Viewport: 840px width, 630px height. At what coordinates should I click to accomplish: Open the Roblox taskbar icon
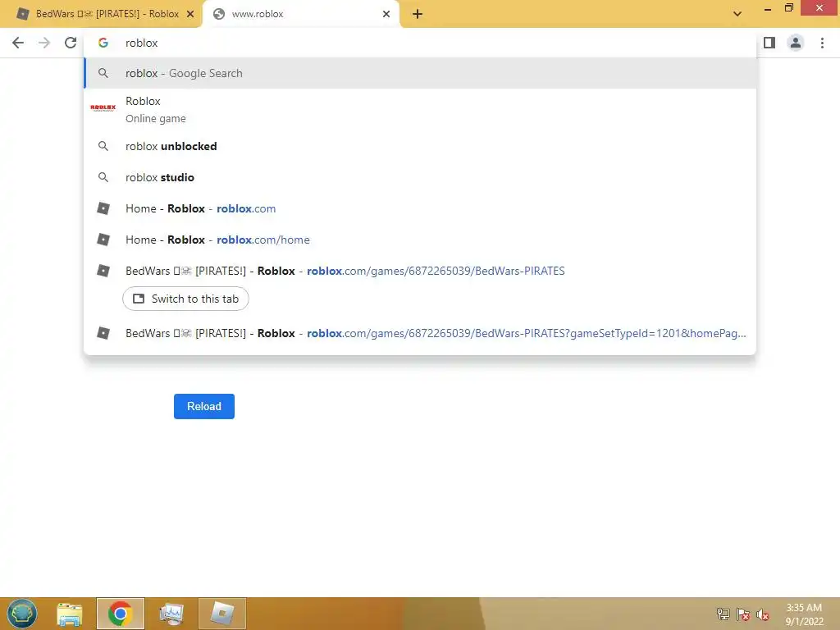point(222,614)
